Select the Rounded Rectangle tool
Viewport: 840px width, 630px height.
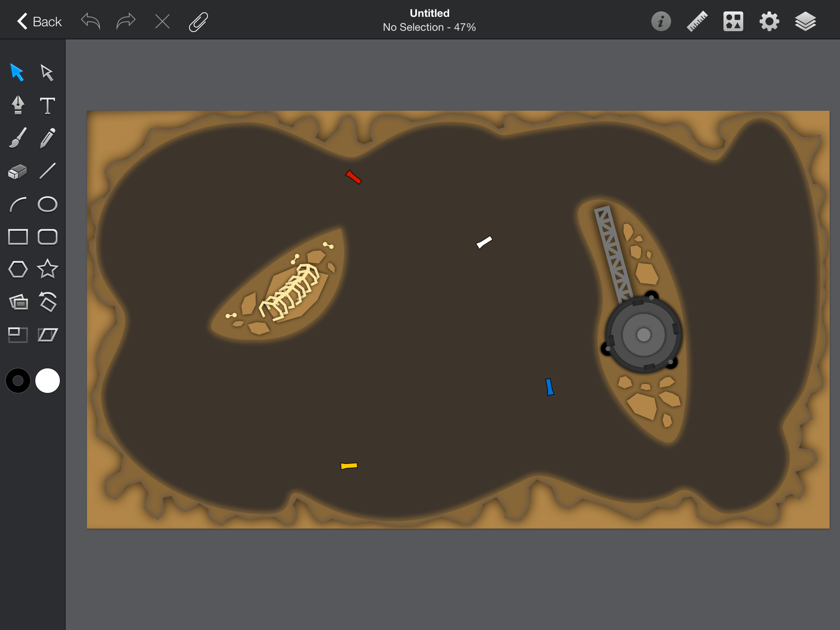tap(47, 237)
